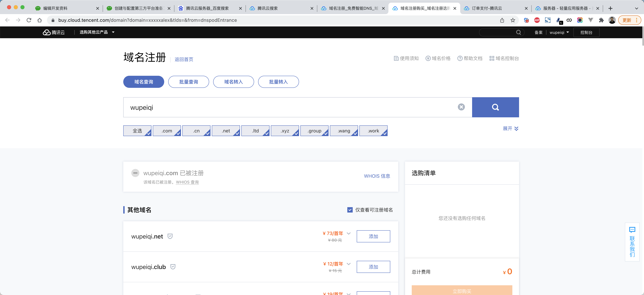Click the share page icon

(x=502, y=20)
